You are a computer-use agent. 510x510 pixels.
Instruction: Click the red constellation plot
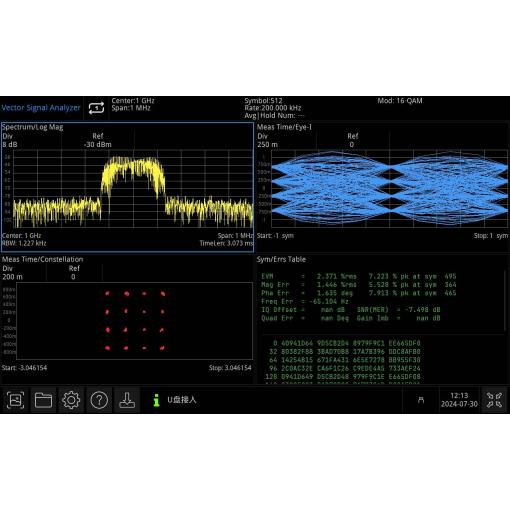(135, 321)
